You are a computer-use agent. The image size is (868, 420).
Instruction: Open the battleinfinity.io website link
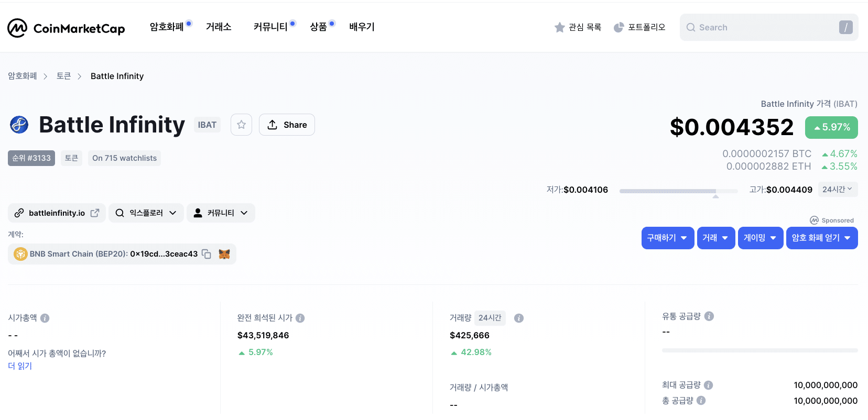tap(57, 213)
